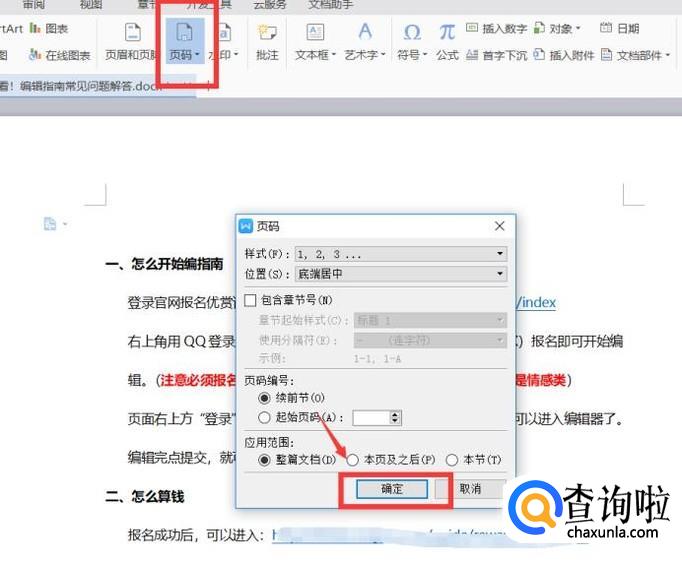Click the 页码 page number icon

[184, 33]
